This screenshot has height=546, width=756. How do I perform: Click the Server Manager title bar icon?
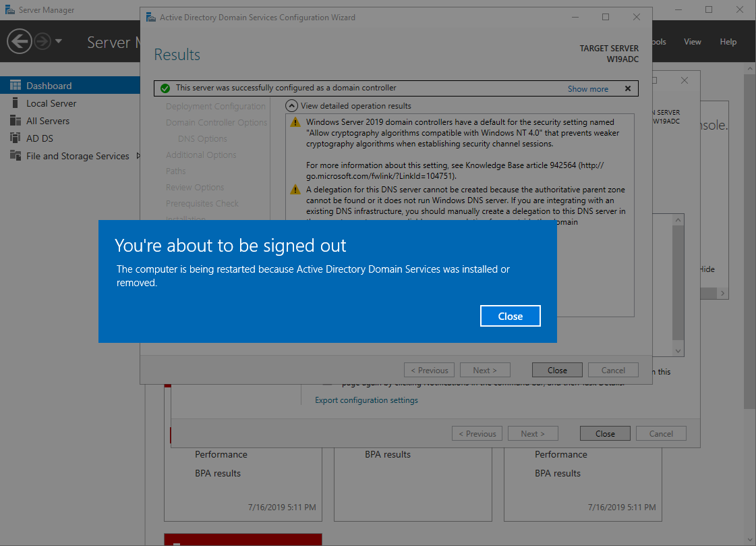coord(9,9)
